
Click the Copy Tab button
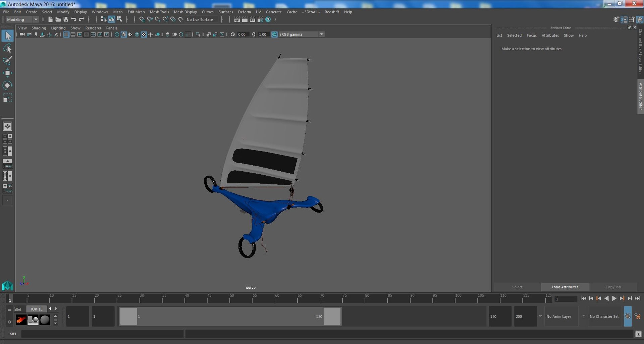tap(613, 287)
